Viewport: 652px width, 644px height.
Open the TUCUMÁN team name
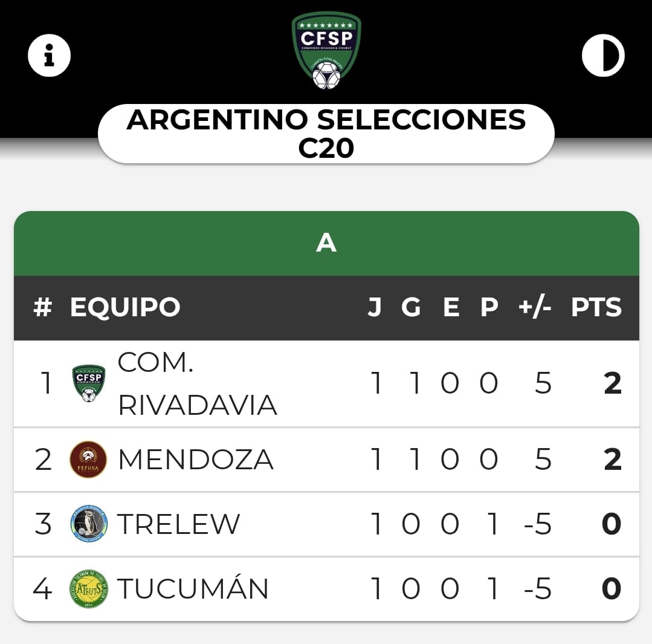(193, 588)
